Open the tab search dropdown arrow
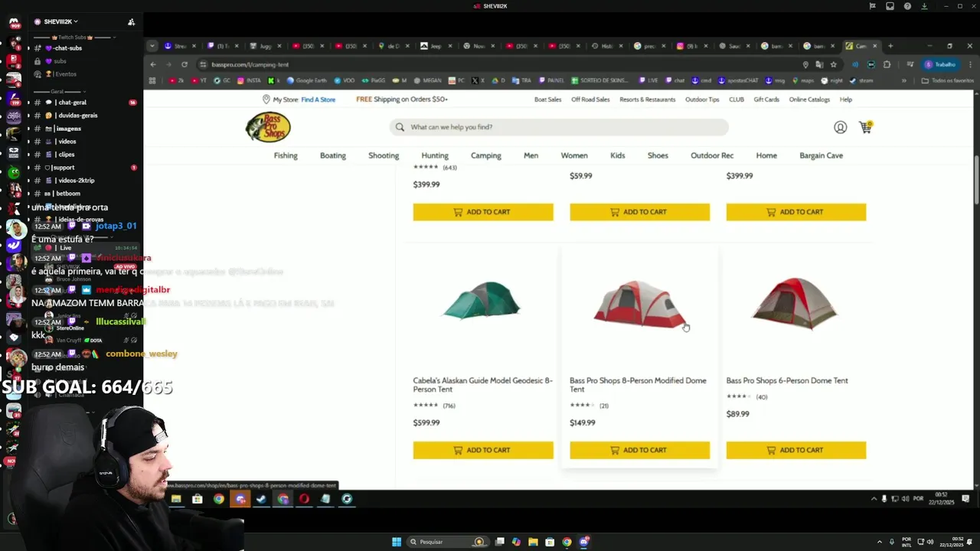Viewport: 980px width, 551px height. [152, 46]
